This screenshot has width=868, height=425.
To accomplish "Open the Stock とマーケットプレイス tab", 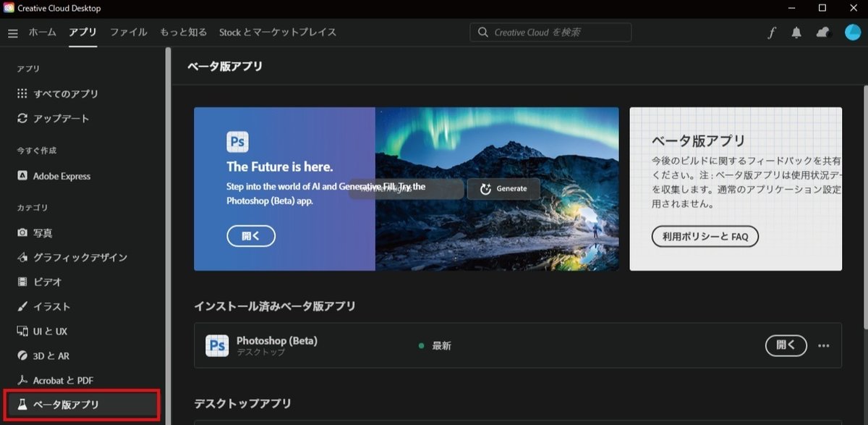I will point(278,33).
